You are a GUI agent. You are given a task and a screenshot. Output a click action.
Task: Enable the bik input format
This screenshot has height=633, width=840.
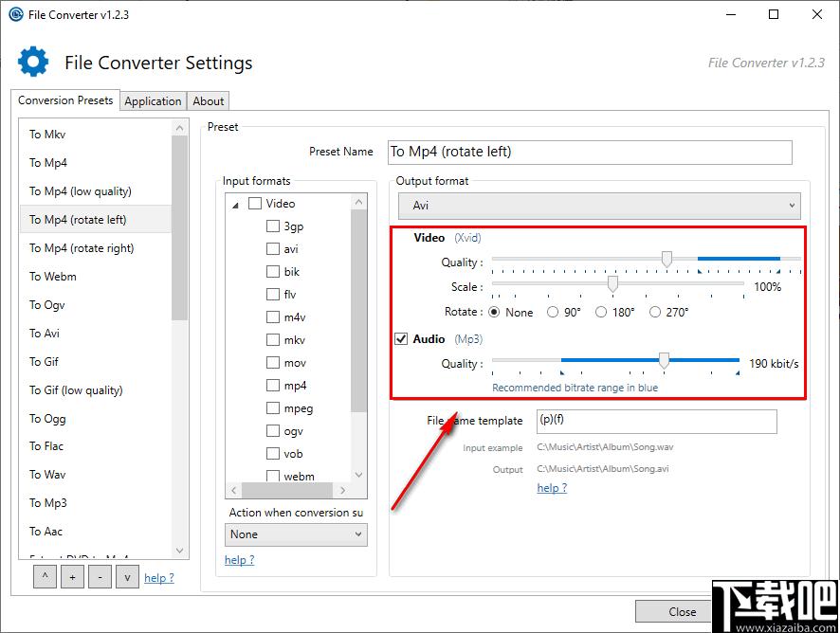tap(273, 272)
